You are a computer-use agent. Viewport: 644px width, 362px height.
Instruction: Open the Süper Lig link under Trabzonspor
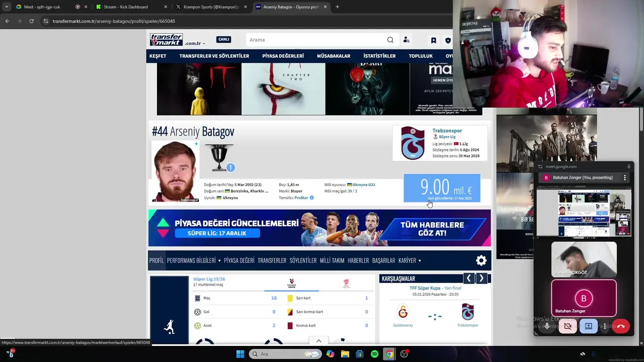coord(447,137)
